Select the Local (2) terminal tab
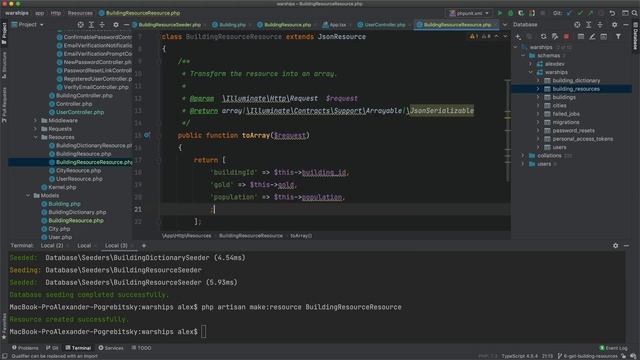The image size is (640, 360). point(52,246)
